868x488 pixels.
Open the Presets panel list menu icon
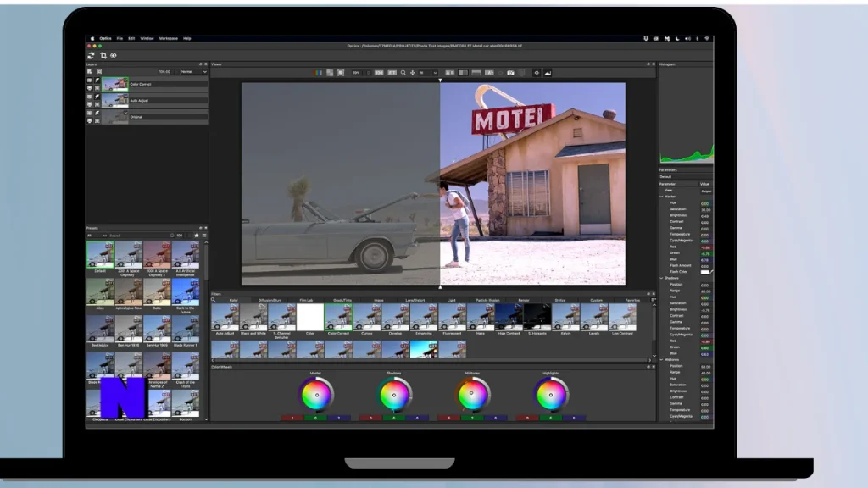[x=204, y=236]
